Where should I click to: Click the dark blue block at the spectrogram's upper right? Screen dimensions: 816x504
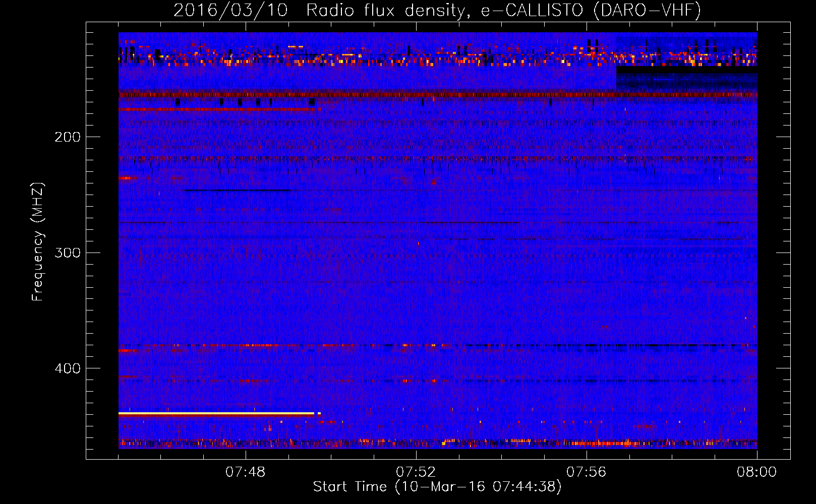point(686,78)
